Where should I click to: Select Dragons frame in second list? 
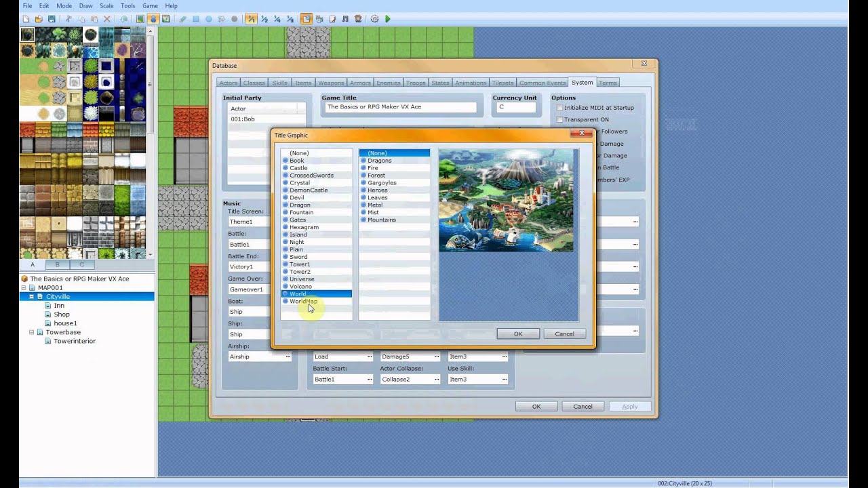[395, 161]
